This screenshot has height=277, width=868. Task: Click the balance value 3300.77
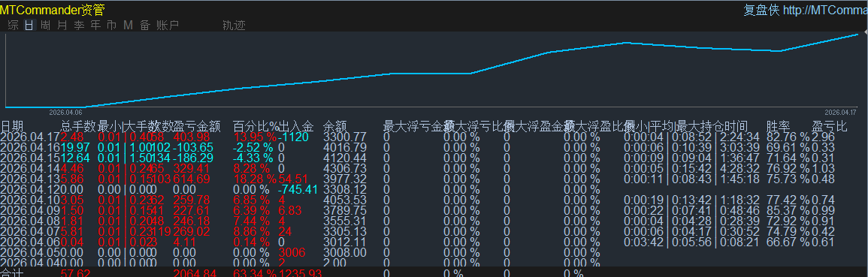[345, 137]
